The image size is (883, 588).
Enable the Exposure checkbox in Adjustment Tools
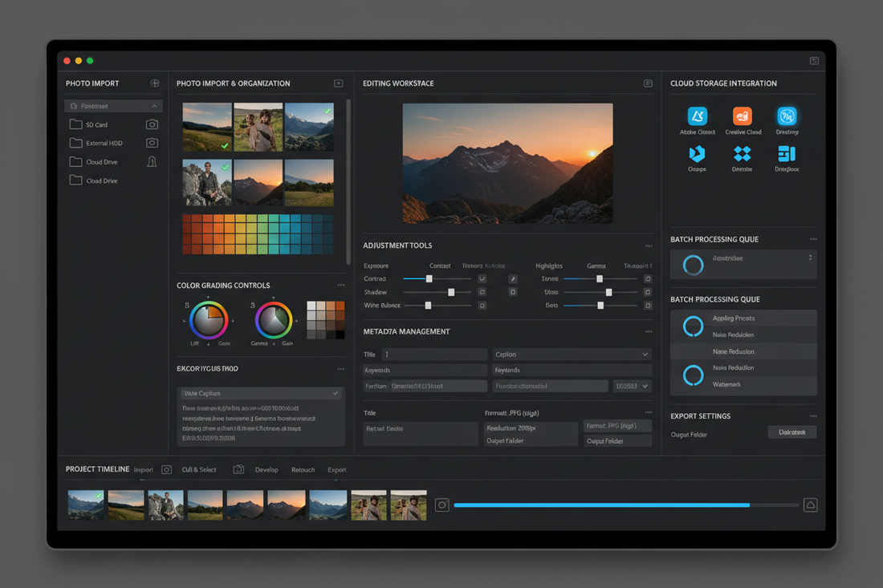[x=482, y=278]
